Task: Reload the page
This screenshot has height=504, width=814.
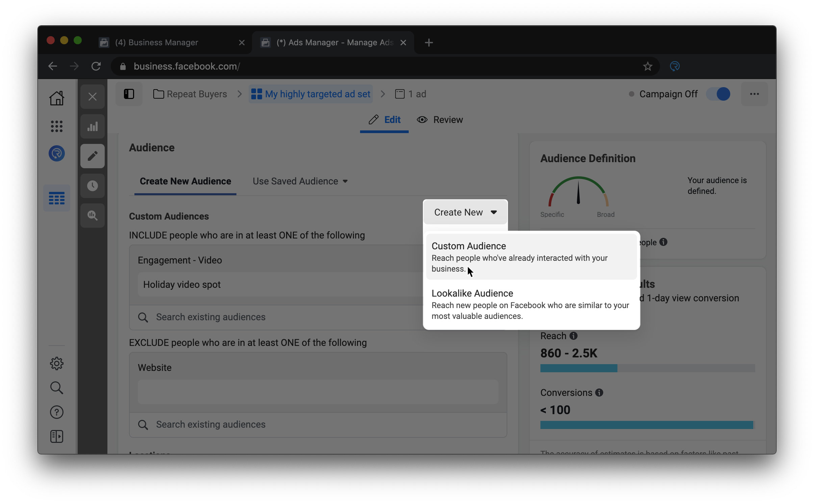Action: click(96, 66)
